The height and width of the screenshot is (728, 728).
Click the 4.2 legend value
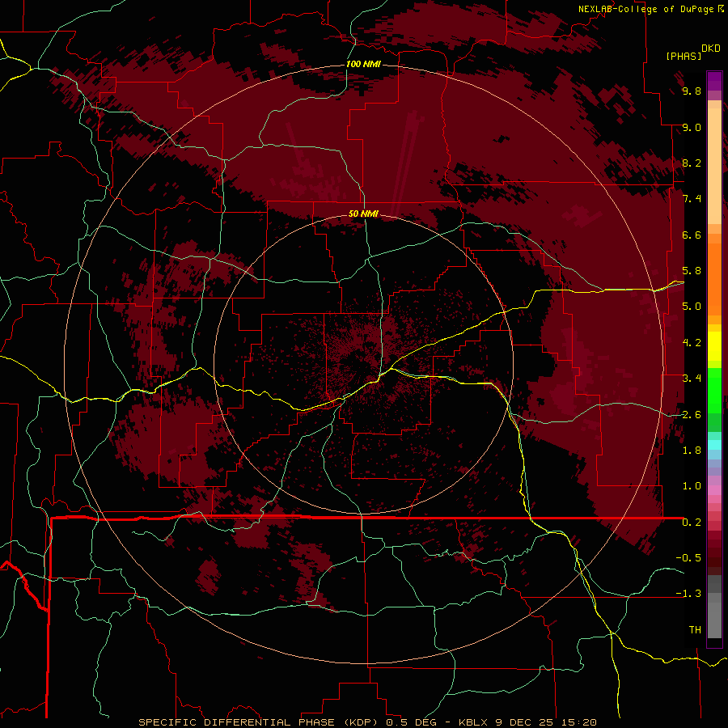[692, 343]
